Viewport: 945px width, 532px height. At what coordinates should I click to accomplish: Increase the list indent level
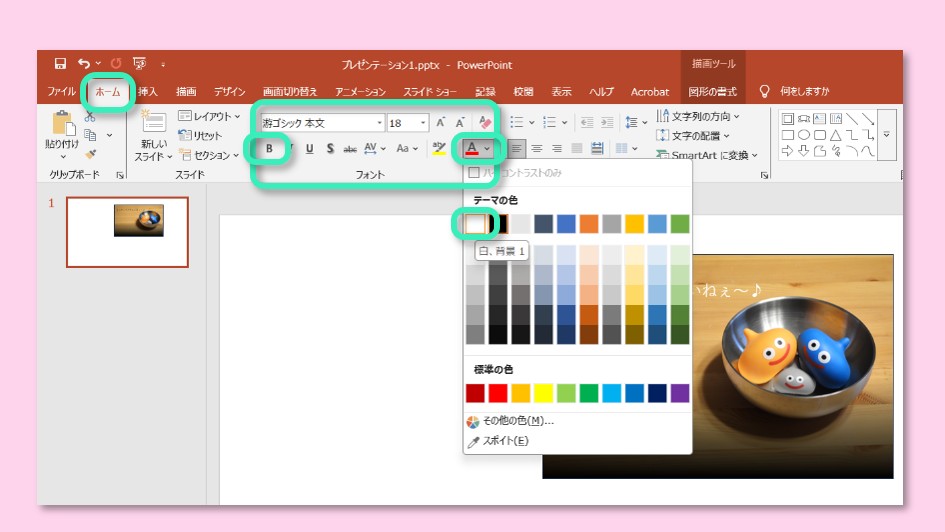pos(607,123)
